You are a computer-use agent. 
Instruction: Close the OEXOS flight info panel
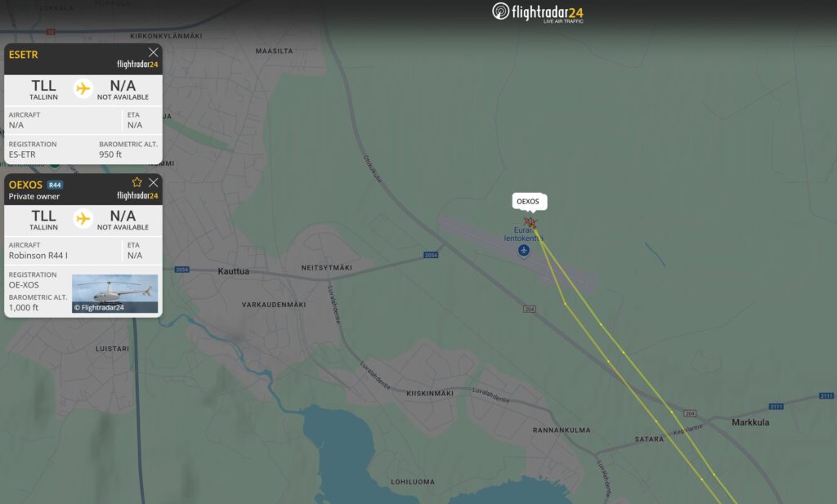153,182
